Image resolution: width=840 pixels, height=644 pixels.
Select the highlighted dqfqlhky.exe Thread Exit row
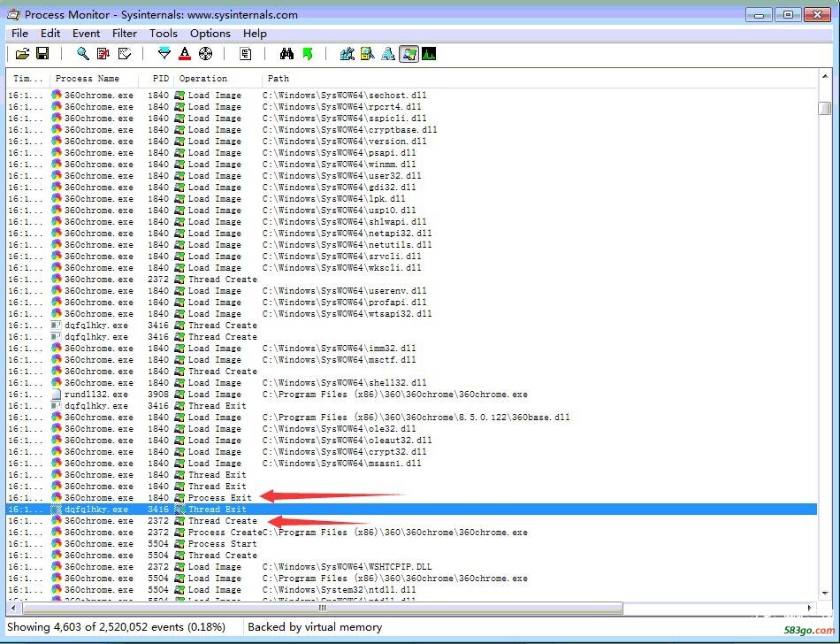(x=411, y=510)
